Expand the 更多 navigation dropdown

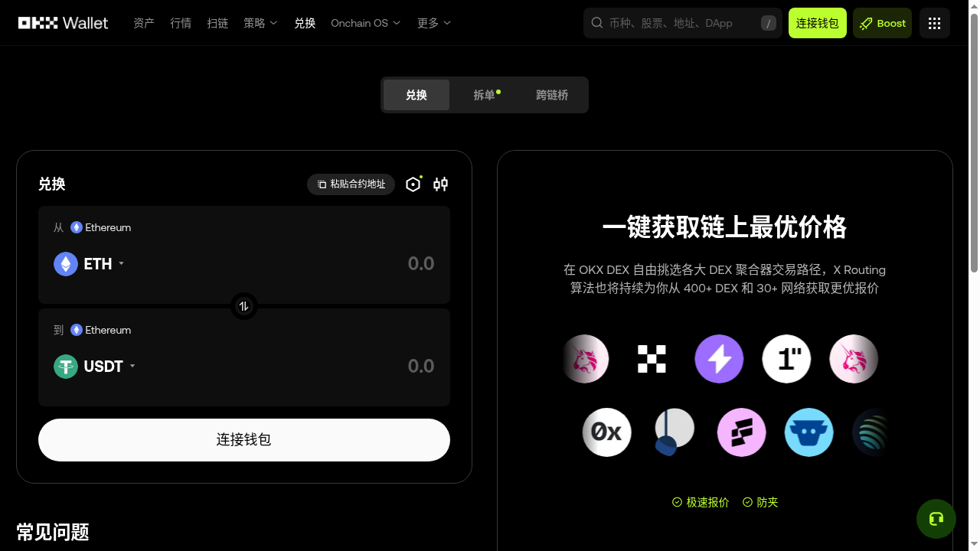pyautogui.click(x=434, y=23)
